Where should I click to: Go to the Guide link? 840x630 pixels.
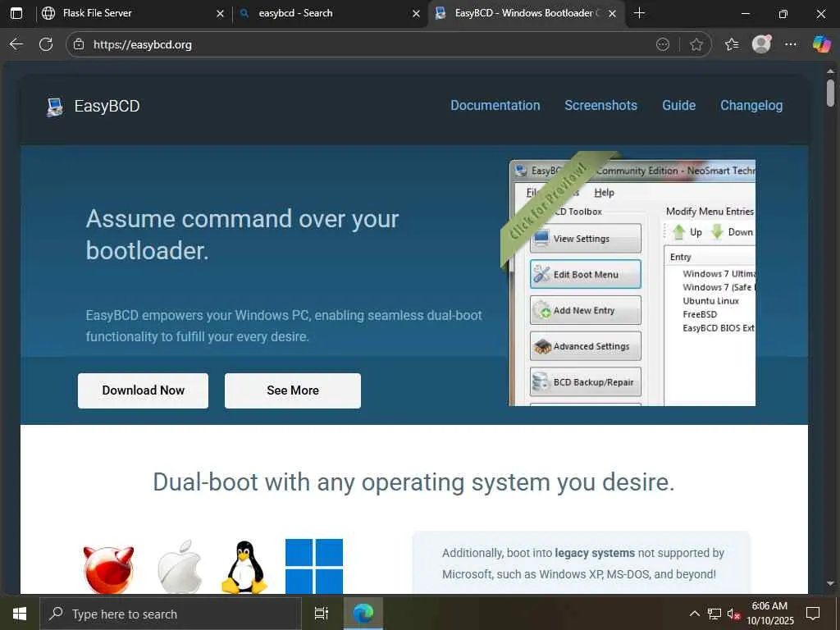click(678, 106)
